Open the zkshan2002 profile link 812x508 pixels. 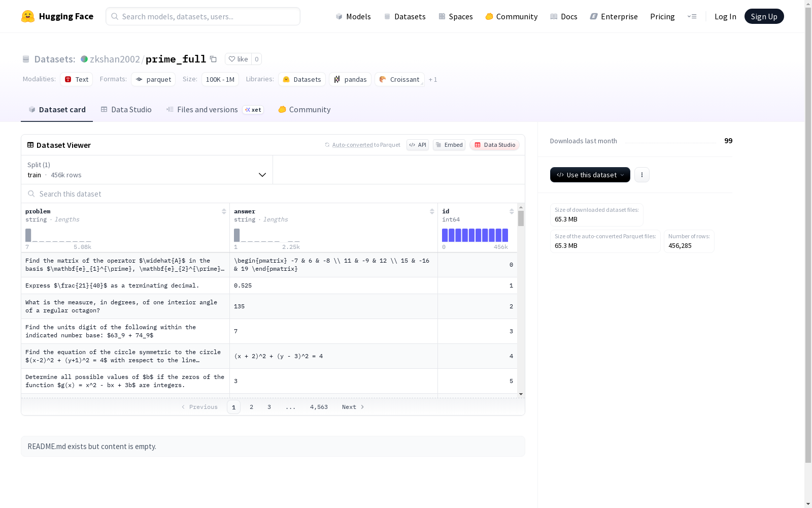pyautogui.click(x=115, y=59)
